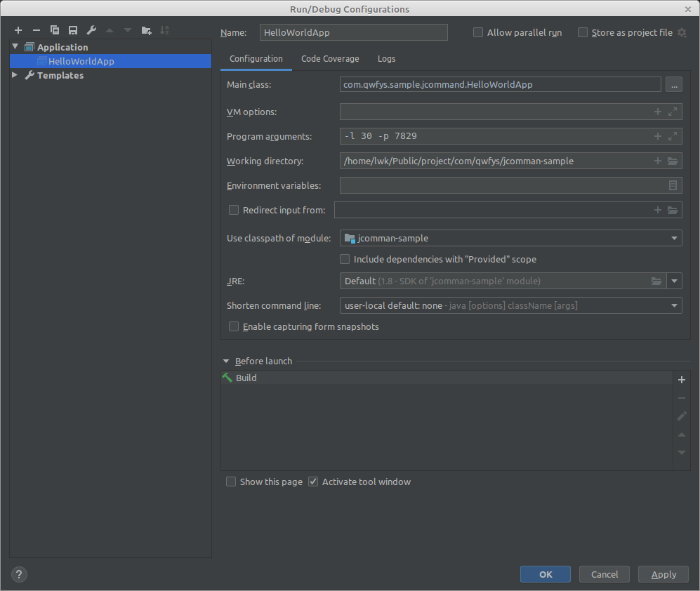
Task: Select the Build task in Before launch
Action: 447,378
